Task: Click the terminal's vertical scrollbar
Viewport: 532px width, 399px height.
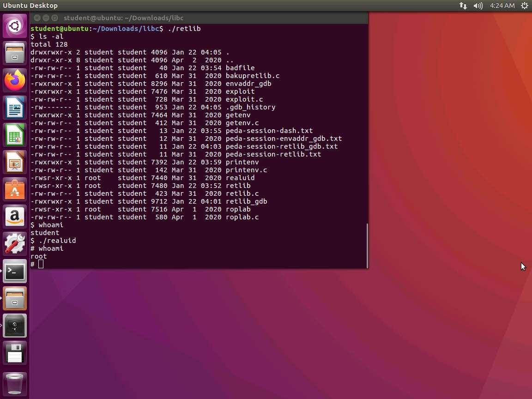Action: click(367, 245)
